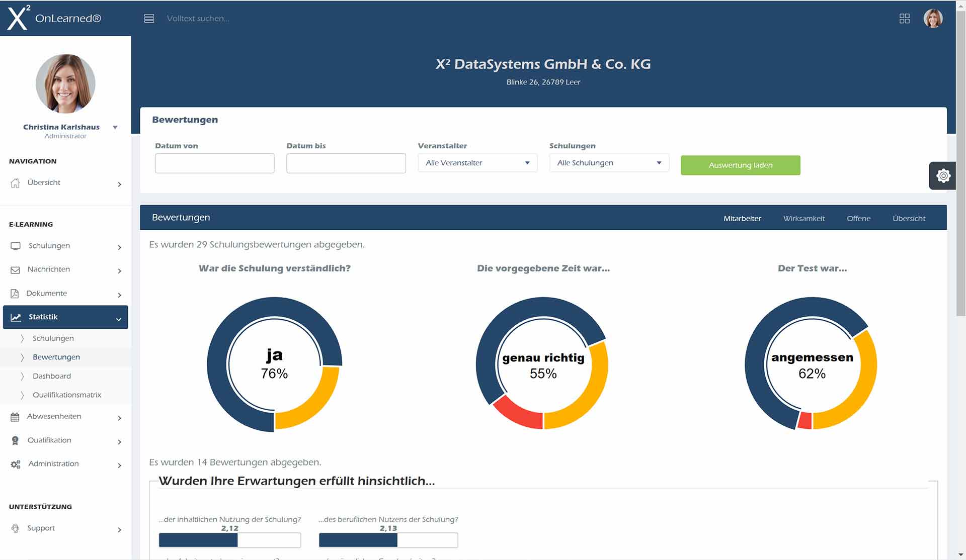
Task: Open Statistik submenu item Dashboard
Action: pyautogui.click(x=52, y=376)
